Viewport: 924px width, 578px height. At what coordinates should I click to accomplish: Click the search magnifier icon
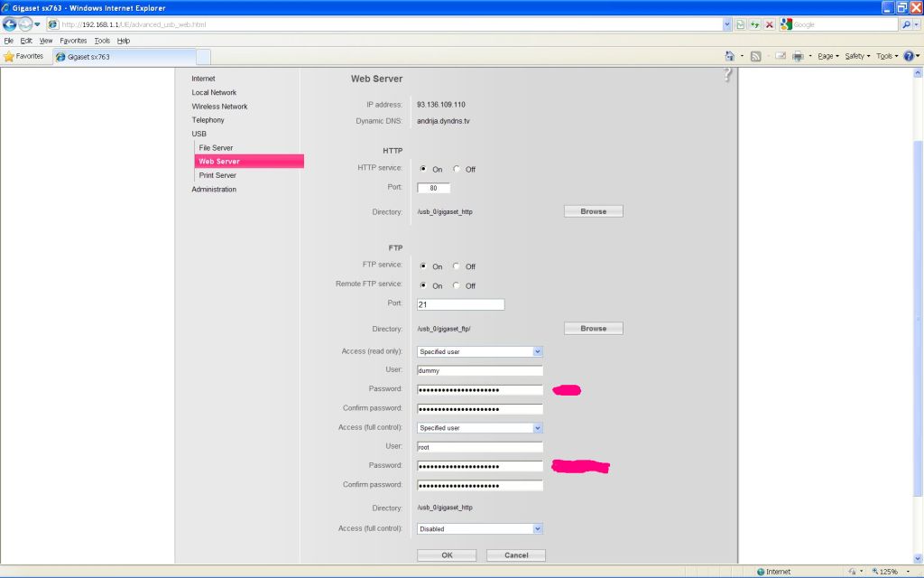[906, 24]
